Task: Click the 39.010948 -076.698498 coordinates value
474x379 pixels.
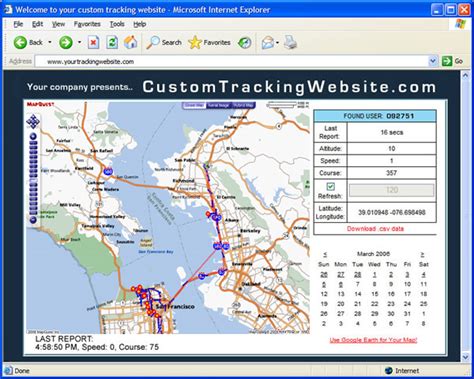Action: (x=392, y=212)
